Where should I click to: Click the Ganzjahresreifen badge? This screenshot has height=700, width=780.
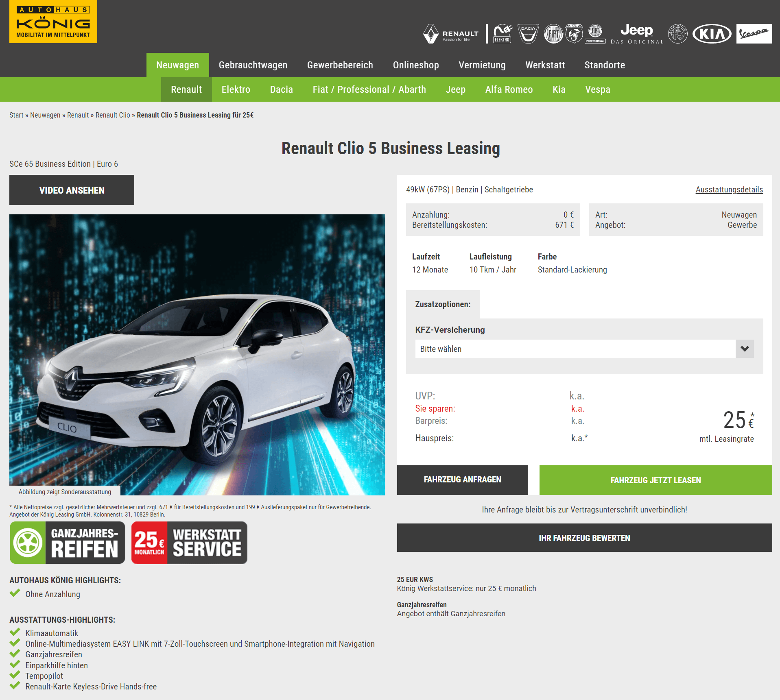tap(68, 543)
